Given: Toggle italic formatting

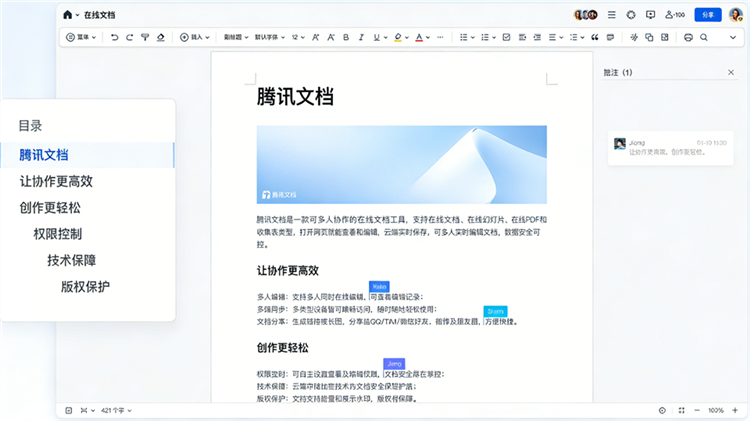Looking at the screenshot, I should pos(361,37).
